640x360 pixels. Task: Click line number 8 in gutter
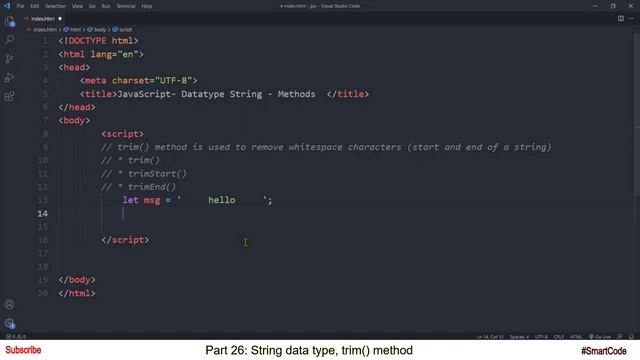45,134
